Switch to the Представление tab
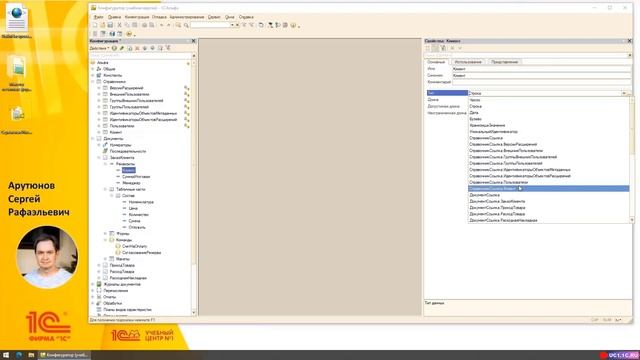 pos(504,62)
